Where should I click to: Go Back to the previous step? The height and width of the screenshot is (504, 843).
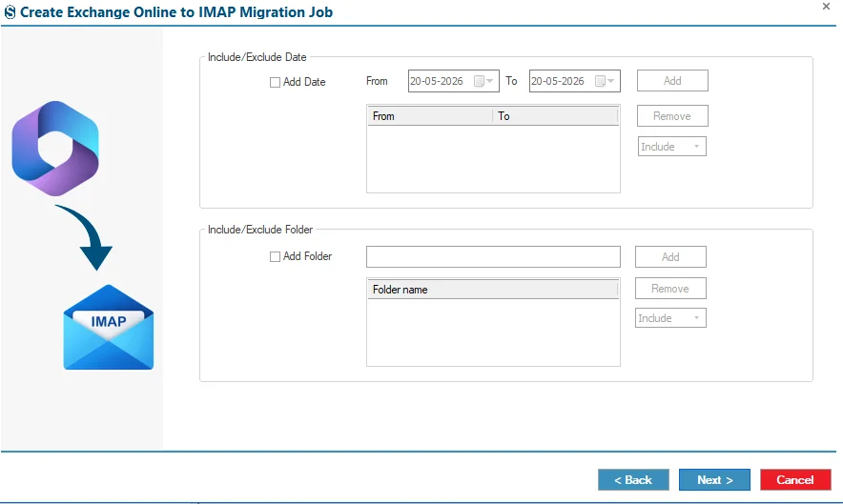coord(633,480)
